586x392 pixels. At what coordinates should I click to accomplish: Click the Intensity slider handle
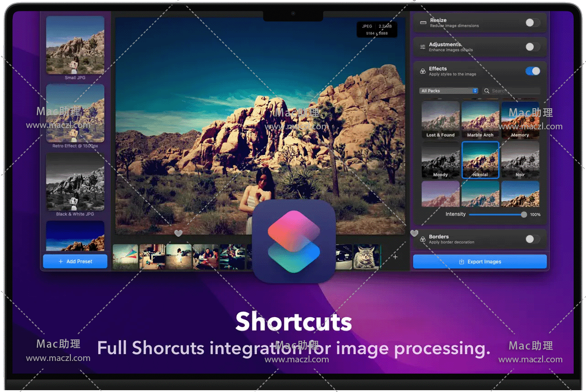524,214
